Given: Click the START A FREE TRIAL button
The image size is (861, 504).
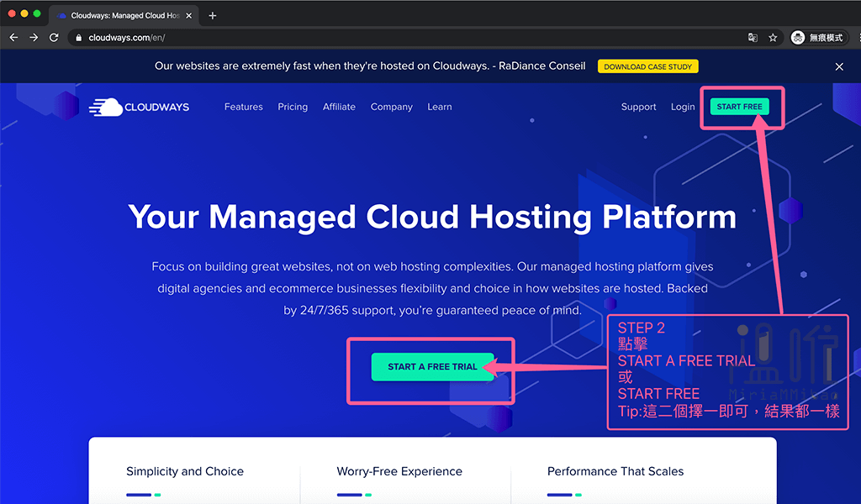Looking at the screenshot, I should point(431,367).
